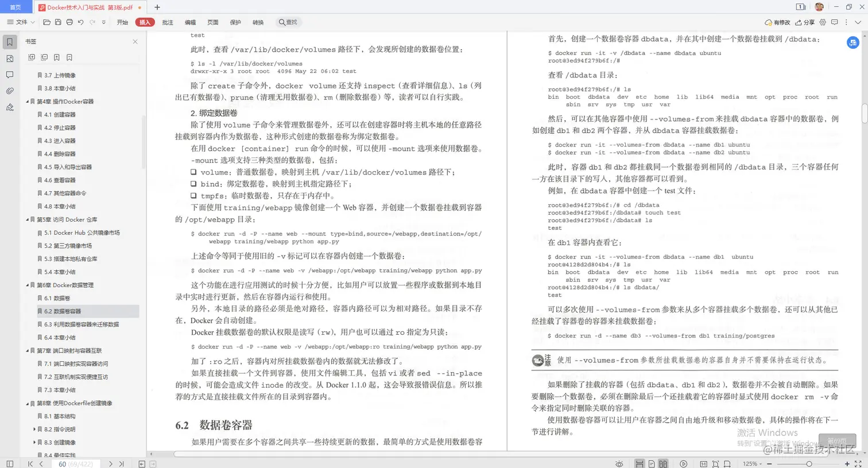Click the eye-protection mode icon in status bar

click(619, 463)
